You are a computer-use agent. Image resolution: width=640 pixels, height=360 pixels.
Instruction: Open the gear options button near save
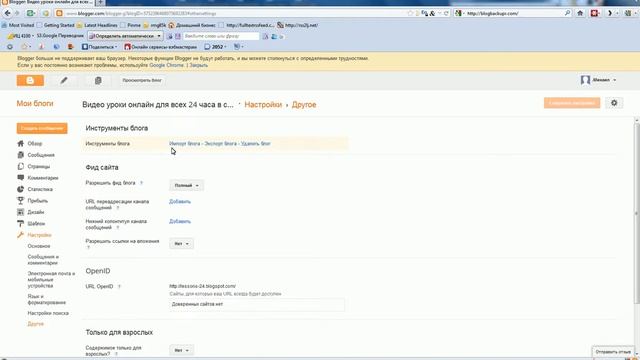point(614,103)
